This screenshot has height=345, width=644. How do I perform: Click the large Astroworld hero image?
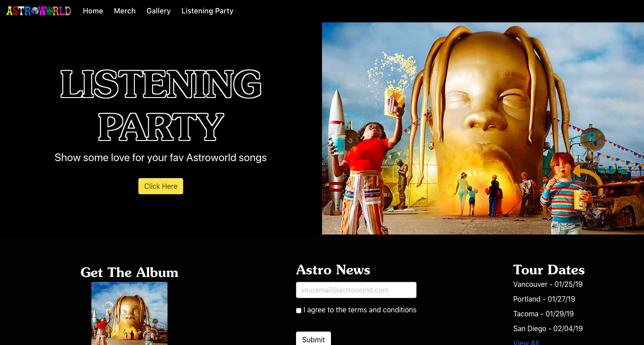click(483, 128)
